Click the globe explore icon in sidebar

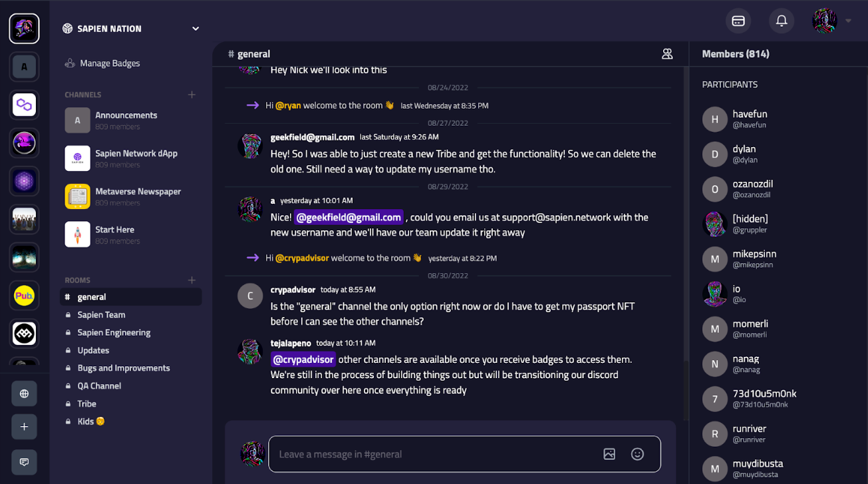pos(24,394)
